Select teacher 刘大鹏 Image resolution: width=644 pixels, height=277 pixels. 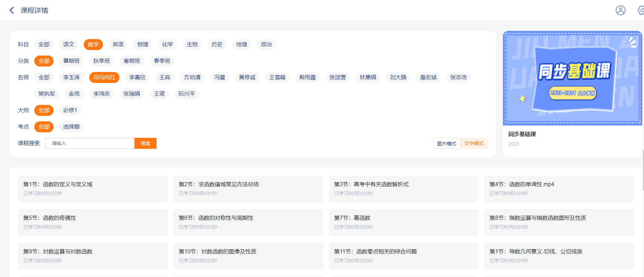[398, 77]
